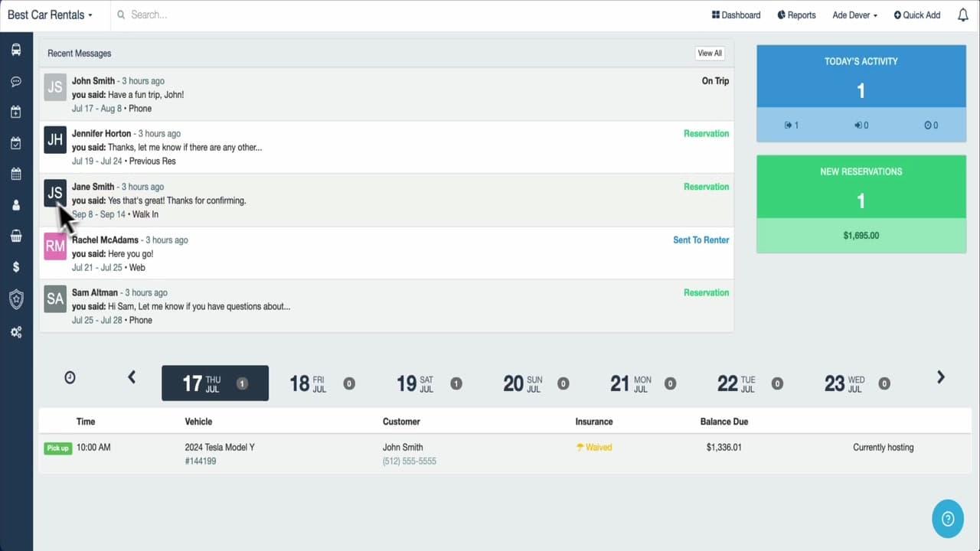Open the clock icon beside the date strip
This screenshot has height=551, width=980.
tap(70, 377)
